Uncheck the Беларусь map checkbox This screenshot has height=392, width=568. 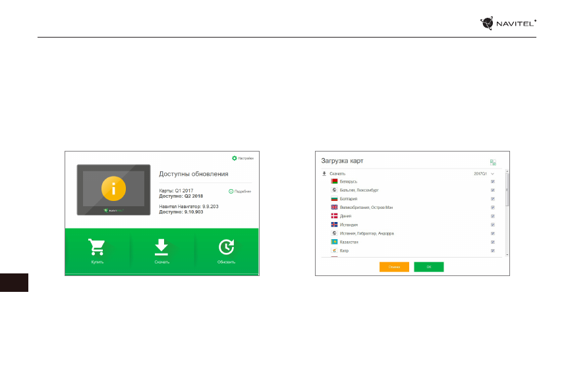(x=493, y=181)
